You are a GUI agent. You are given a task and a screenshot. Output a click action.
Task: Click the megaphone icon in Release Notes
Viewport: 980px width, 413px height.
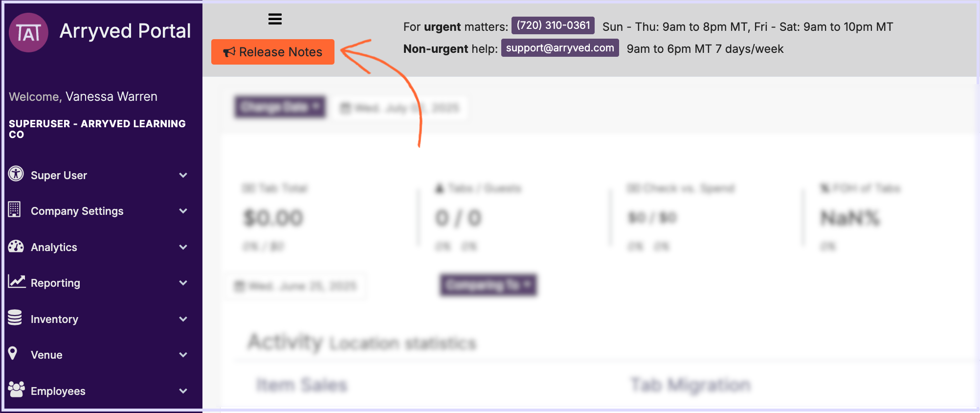tap(229, 52)
